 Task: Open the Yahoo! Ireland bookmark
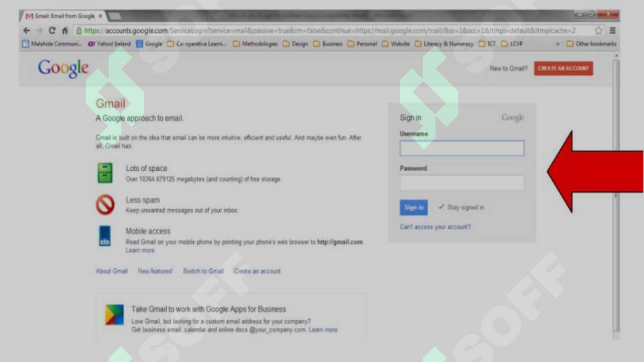pos(109,44)
